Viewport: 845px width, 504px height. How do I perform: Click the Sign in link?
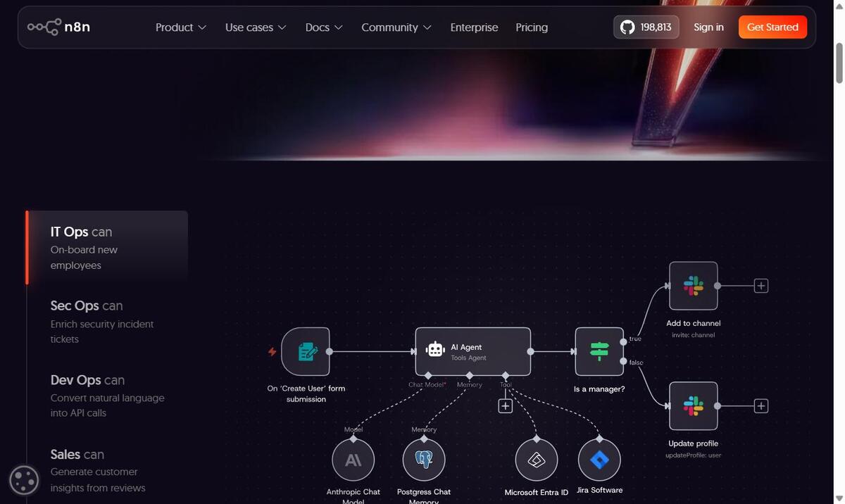[708, 27]
